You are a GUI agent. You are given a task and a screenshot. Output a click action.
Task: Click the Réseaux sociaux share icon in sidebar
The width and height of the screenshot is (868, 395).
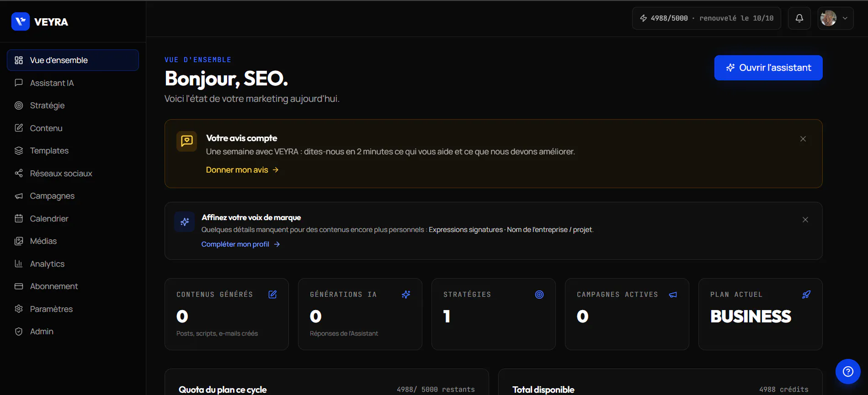point(19,173)
